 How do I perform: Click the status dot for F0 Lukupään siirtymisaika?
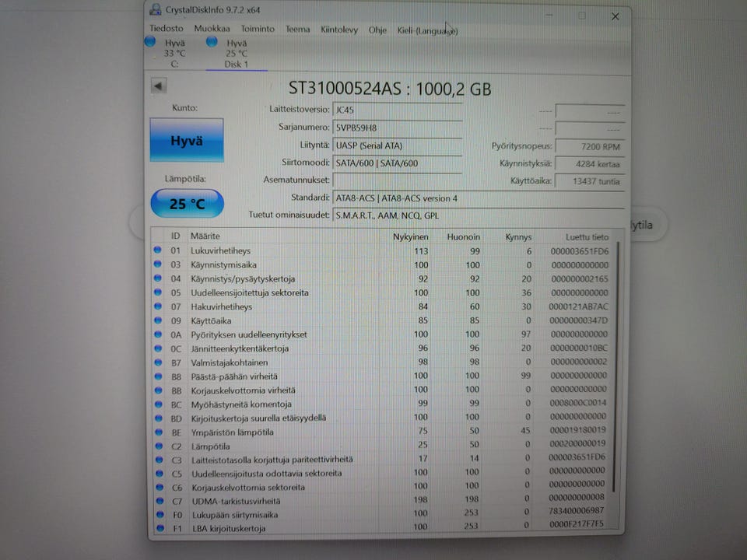click(160, 514)
